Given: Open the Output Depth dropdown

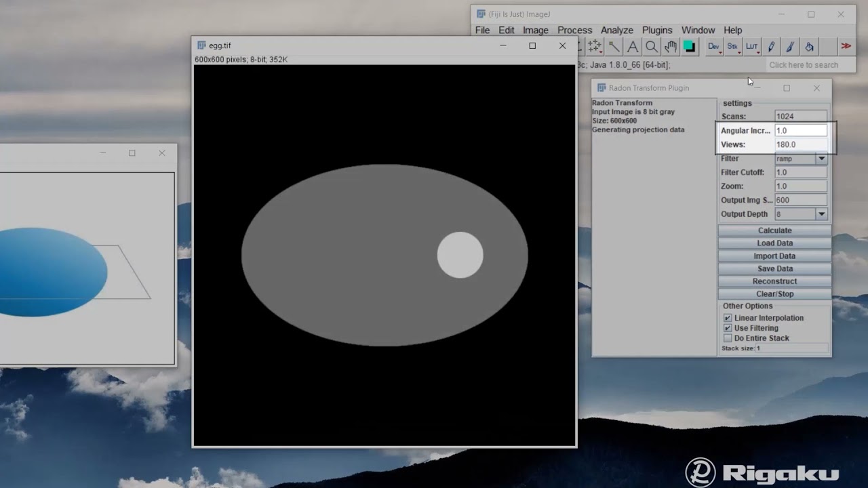Looking at the screenshot, I should [821, 213].
